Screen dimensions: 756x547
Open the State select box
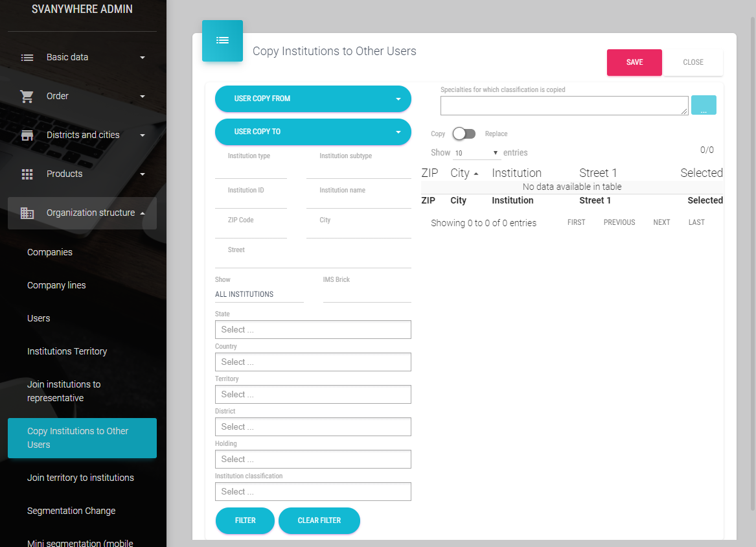(313, 329)
